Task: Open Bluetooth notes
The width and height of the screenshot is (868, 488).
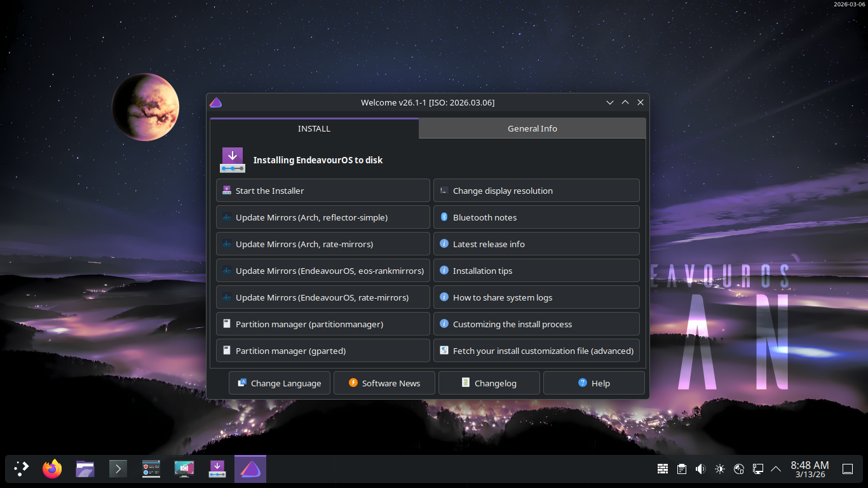Action: (536, 217)
